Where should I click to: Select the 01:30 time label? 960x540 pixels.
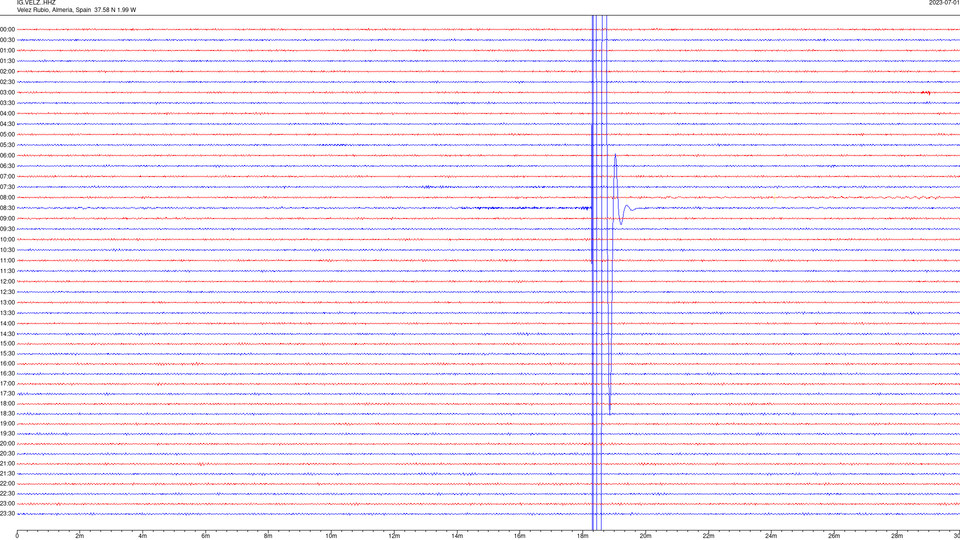coord(7,61)
